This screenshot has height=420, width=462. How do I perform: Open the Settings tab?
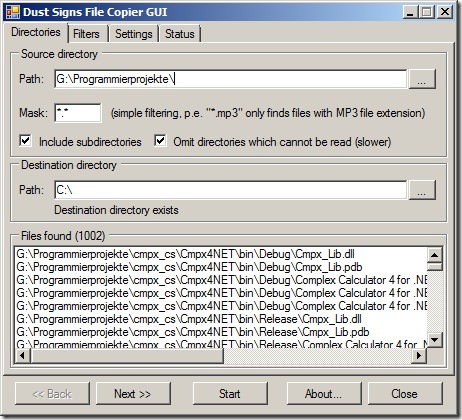(134, 34)
